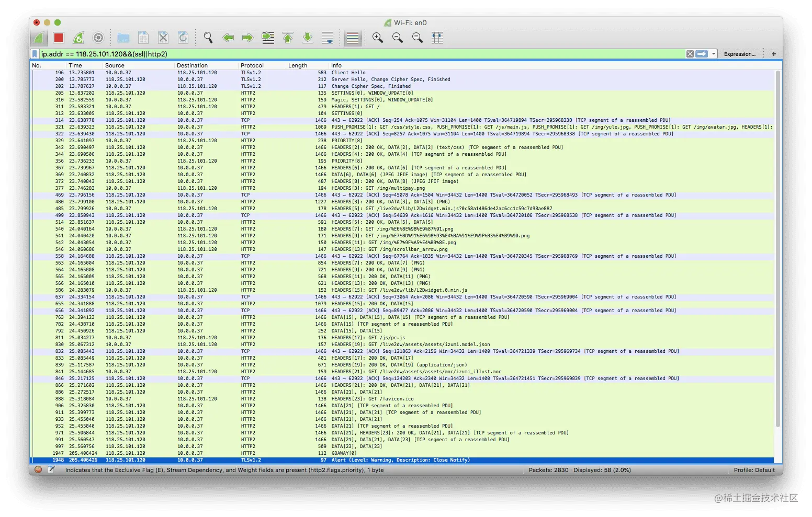Select packet 888 GET /favicon.ico
The height and width of the screenshot is (517, 812).
[x=402, y=399]
